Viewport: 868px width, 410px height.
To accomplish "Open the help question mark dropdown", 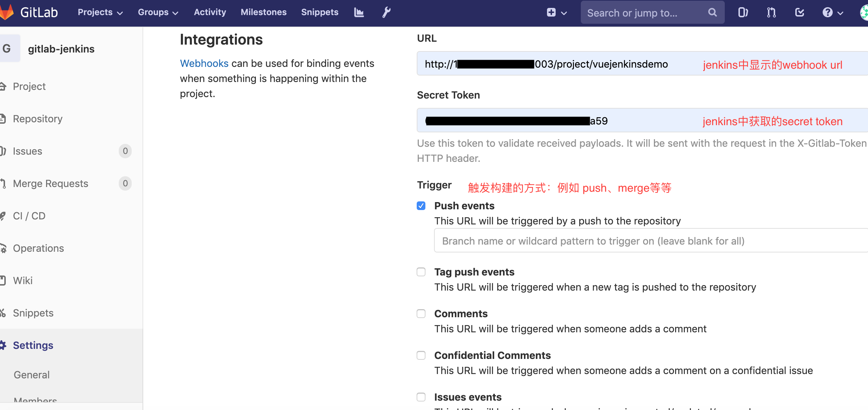I will coord(832,12).
